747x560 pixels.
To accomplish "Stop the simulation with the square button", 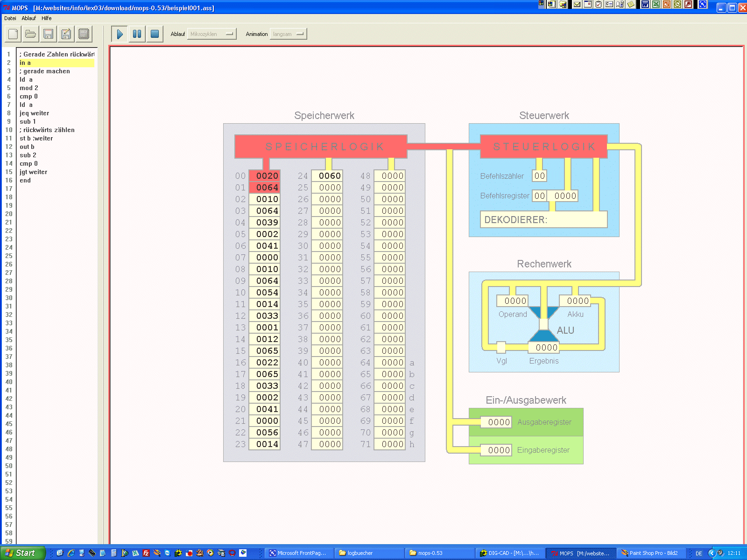I will 155,34.
